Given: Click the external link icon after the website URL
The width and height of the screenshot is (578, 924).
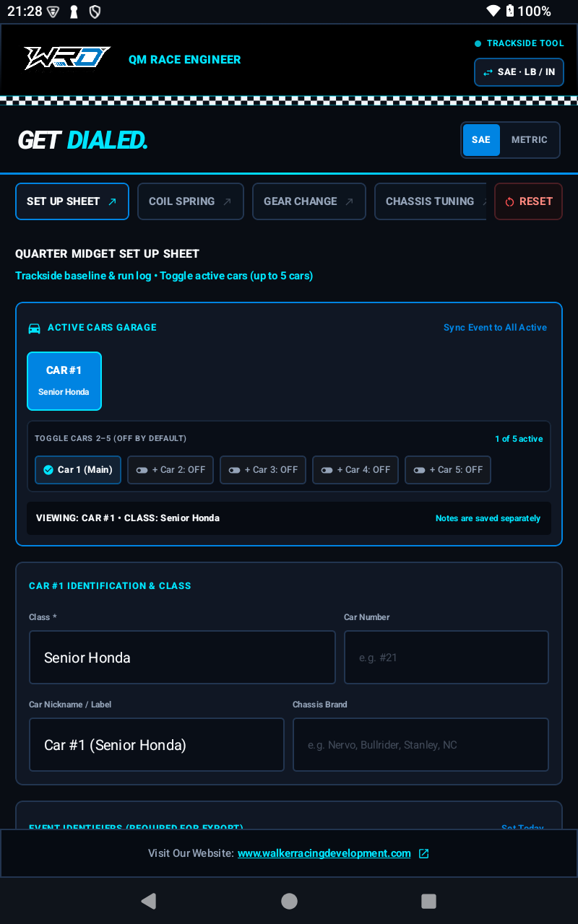Looking at the screenshot, I should point(424,853).
